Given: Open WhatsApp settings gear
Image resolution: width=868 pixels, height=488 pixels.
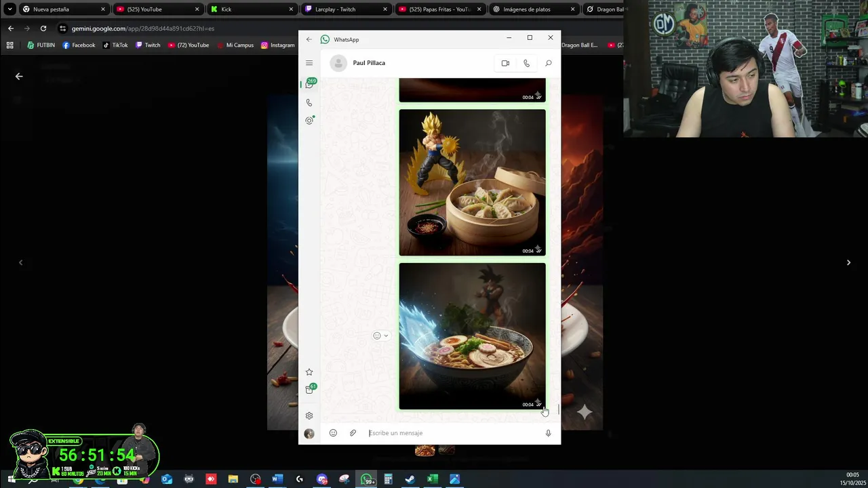Looking at the screenshot, I should (309, 415).
